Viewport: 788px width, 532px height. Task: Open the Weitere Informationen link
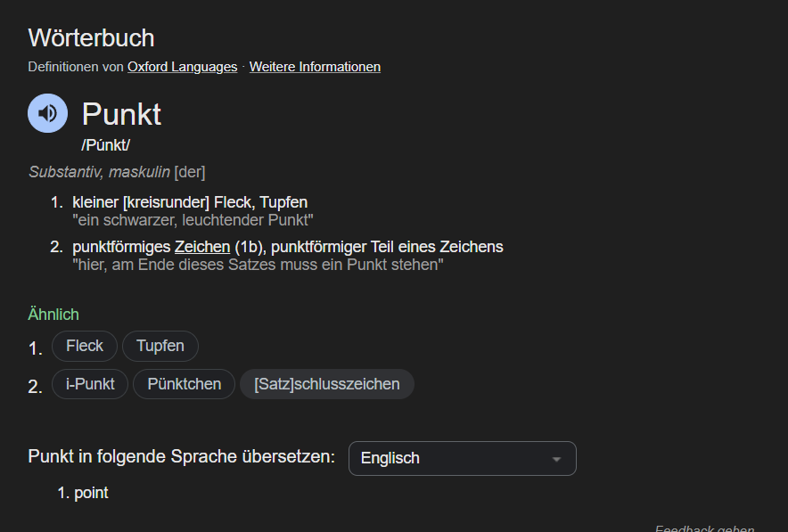point(315,67)
